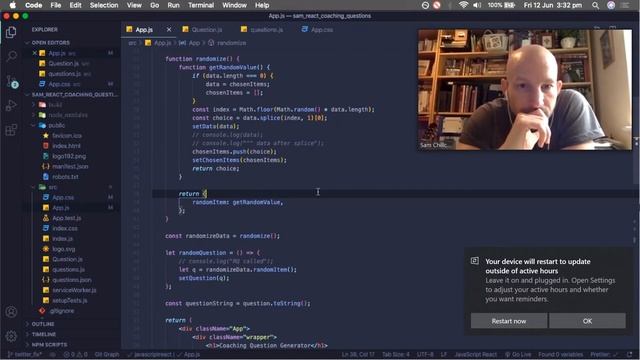The width and height of the screenshot is (640, 360).
Task: Open index.html in the file tree
Action: tap(66, 146)
